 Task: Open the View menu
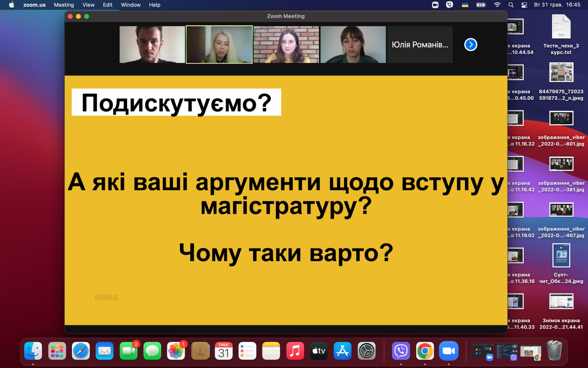coord(88,5)
